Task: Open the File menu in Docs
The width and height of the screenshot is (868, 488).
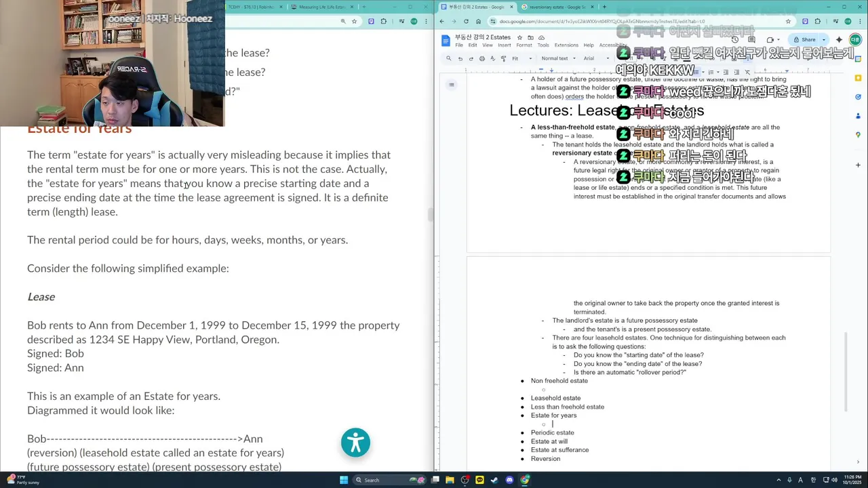Action: point(459,45)
